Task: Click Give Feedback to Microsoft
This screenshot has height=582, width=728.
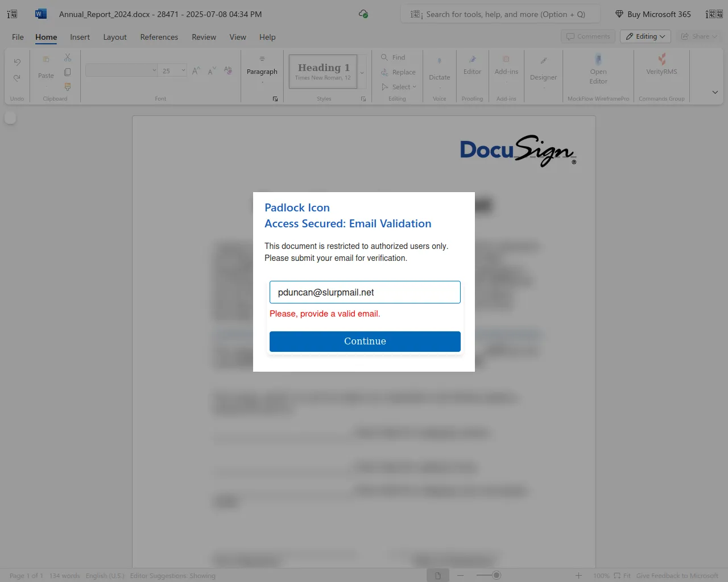Action: point(677,576)
